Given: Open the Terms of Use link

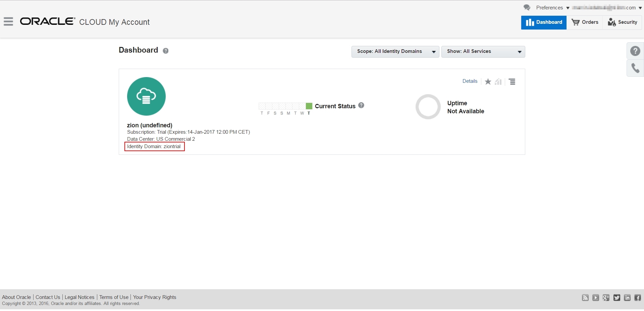Looking at the screenshot, I should (x=114, y=297).
